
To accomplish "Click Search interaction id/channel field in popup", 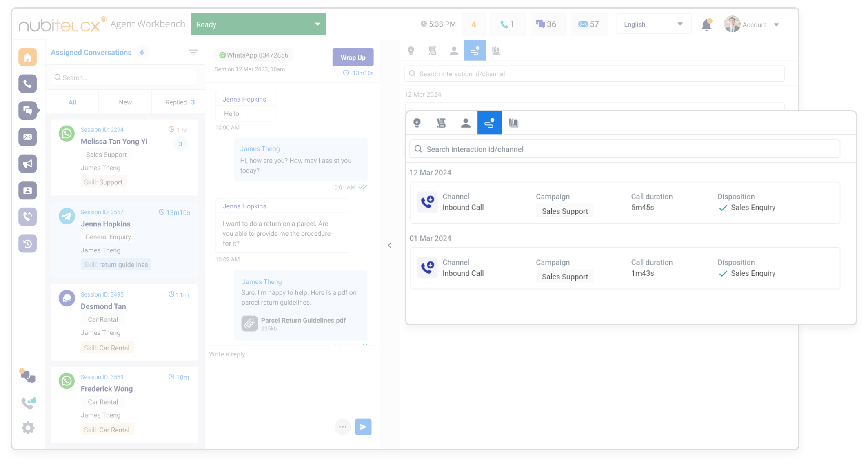I will 624,149.
